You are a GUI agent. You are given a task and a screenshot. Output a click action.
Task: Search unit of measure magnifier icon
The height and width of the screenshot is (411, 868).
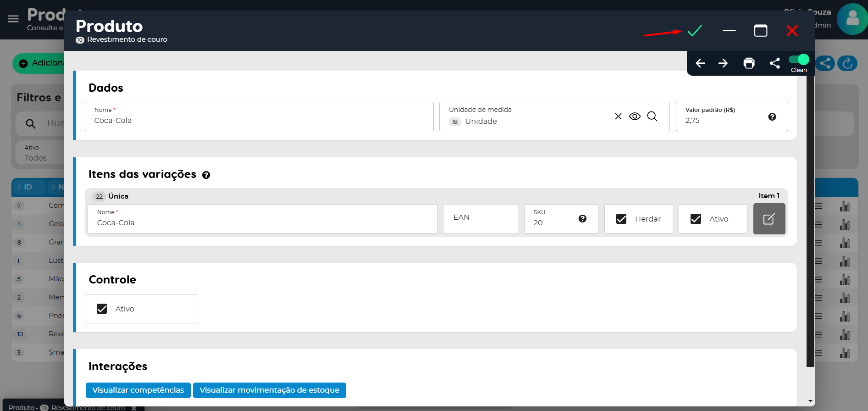[x=652, y=117]
